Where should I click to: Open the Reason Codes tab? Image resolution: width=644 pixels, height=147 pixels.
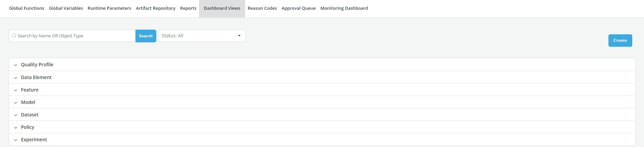tap(262, 8)
